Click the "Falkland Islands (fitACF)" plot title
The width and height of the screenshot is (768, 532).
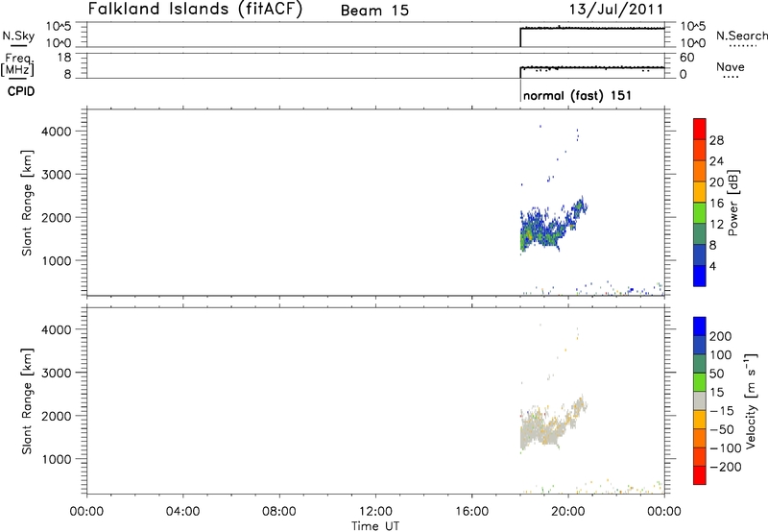pos(195,10)
